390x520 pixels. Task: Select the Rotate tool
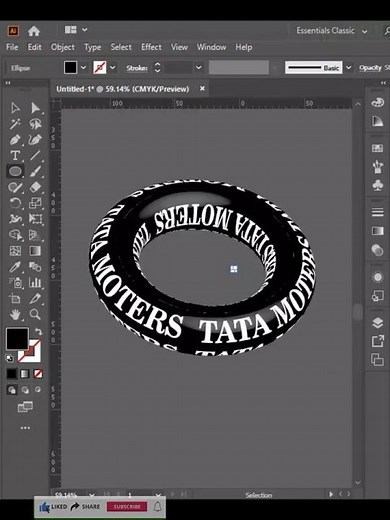(x=15, y=203)
